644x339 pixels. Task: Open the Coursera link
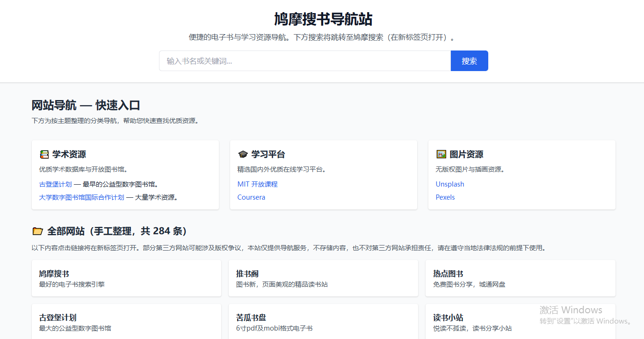tap(251, 197)
